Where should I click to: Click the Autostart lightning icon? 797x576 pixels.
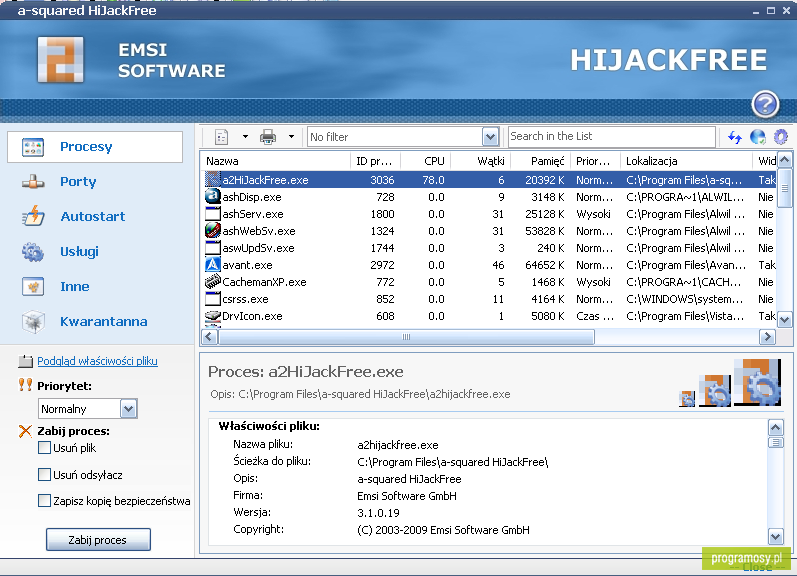(33, 217)
